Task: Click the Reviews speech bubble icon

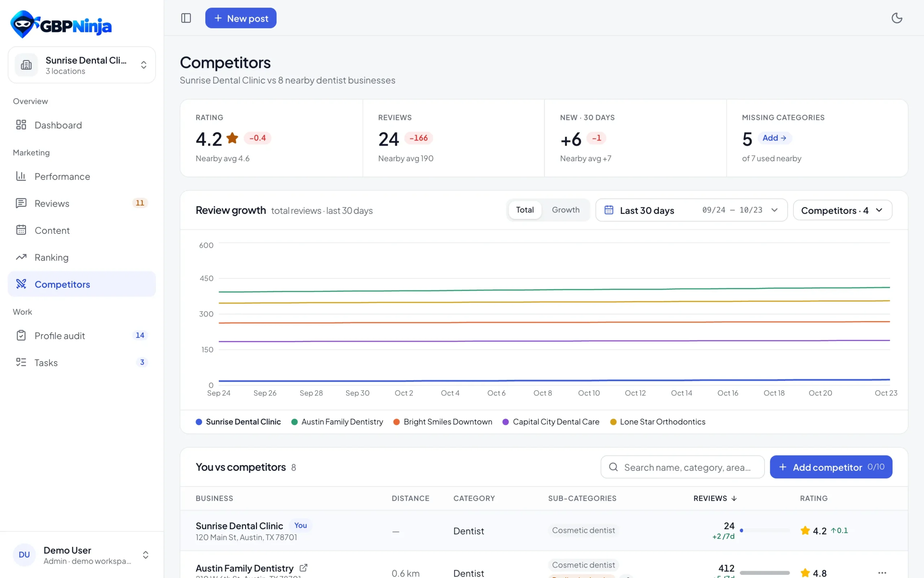Action: pyautogui.click(x=21, y=203)
